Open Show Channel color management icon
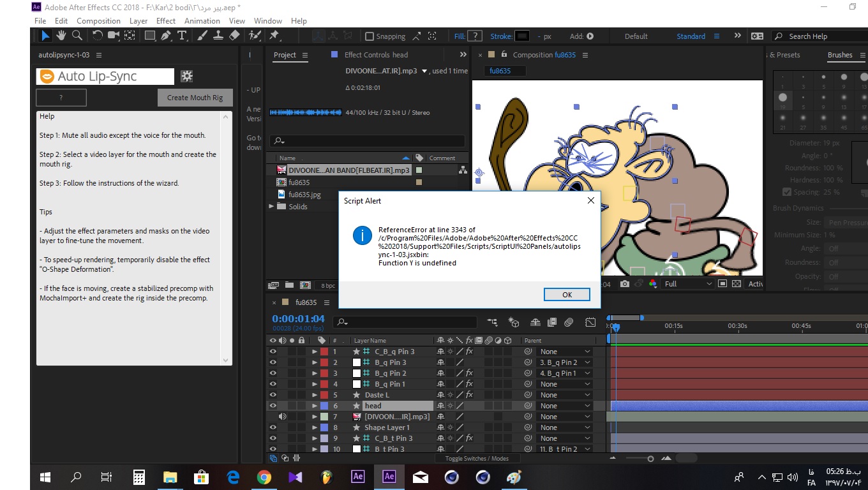Screen dimensions: 868x490 652,284
